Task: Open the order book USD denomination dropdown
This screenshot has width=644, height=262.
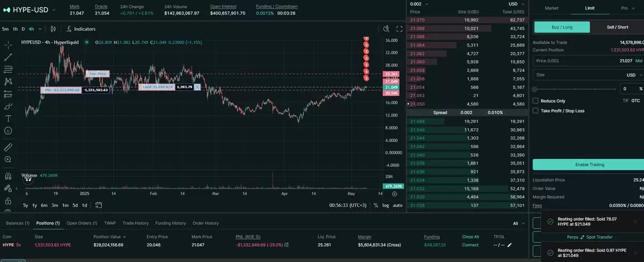Action: (516, 4)
